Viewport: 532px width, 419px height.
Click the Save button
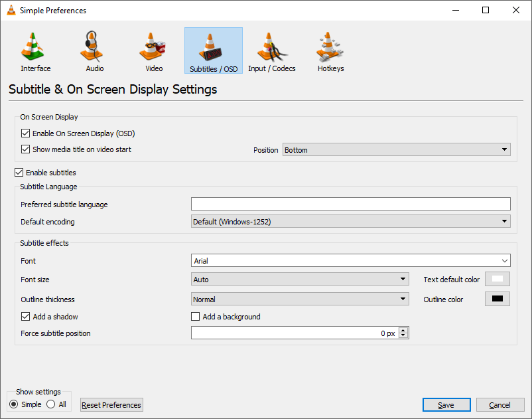click(446, 405)
